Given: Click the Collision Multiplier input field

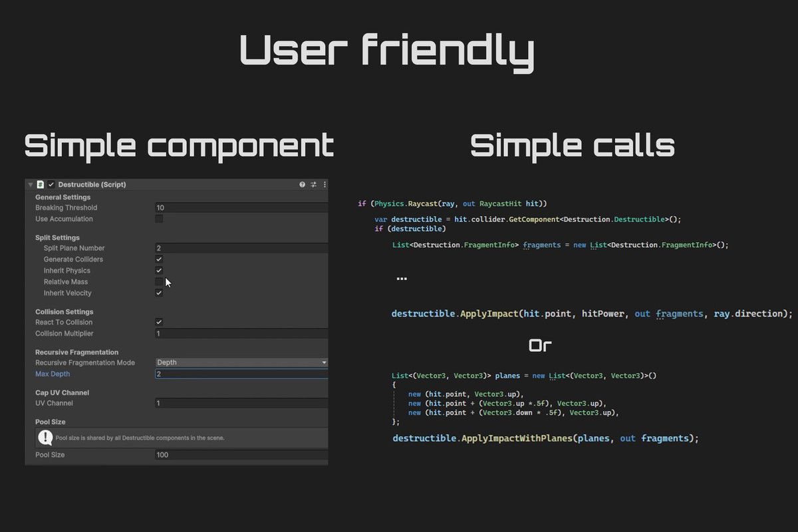Looking at the screenshot, I should [241, 334].
